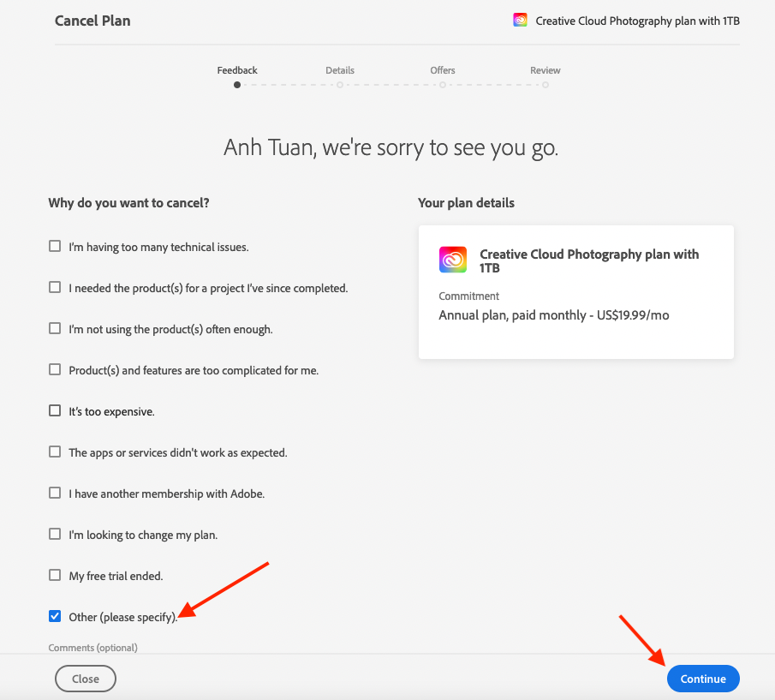Check "It's too expensive"

(55, 410)
